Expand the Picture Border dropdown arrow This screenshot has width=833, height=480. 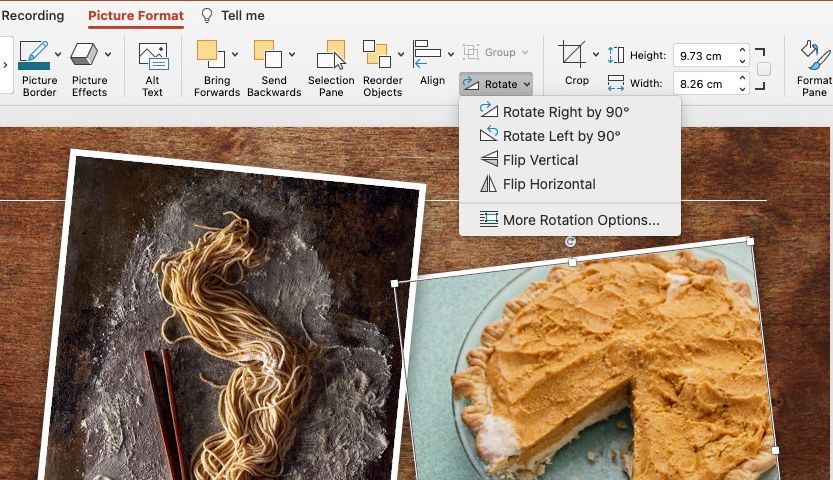click(58, 55)
